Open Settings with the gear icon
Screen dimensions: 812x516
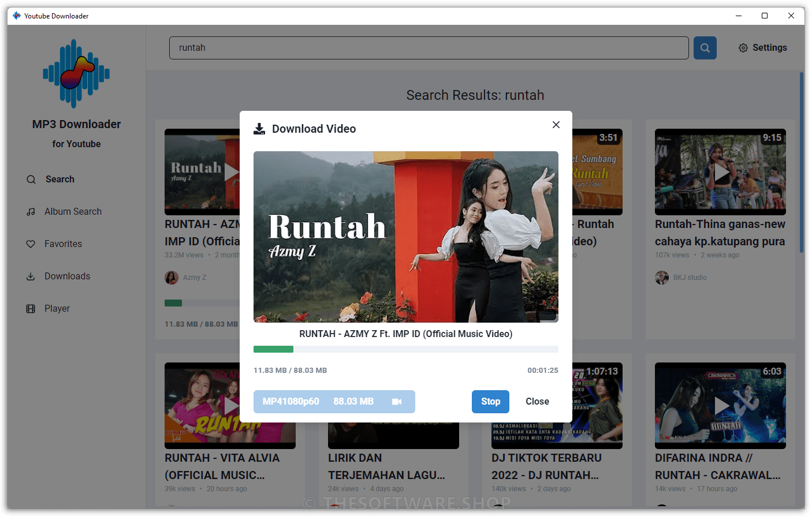click(743, 48)
